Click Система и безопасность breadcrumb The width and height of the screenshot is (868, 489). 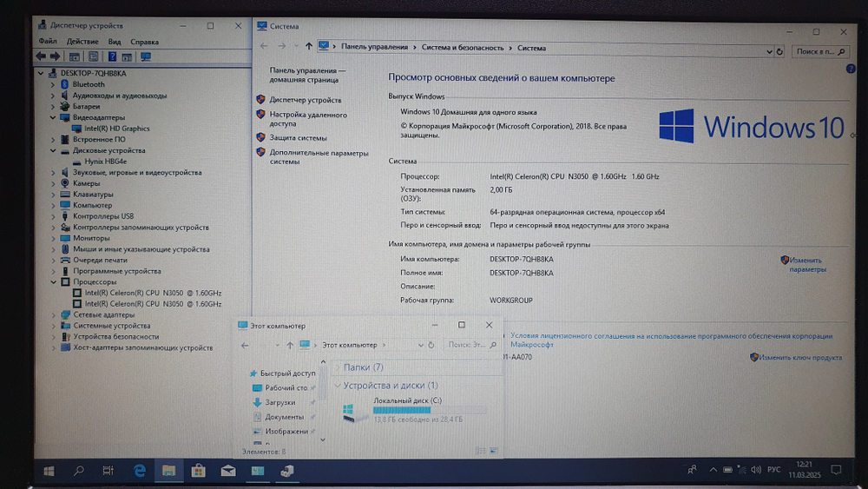click(463, 48)
